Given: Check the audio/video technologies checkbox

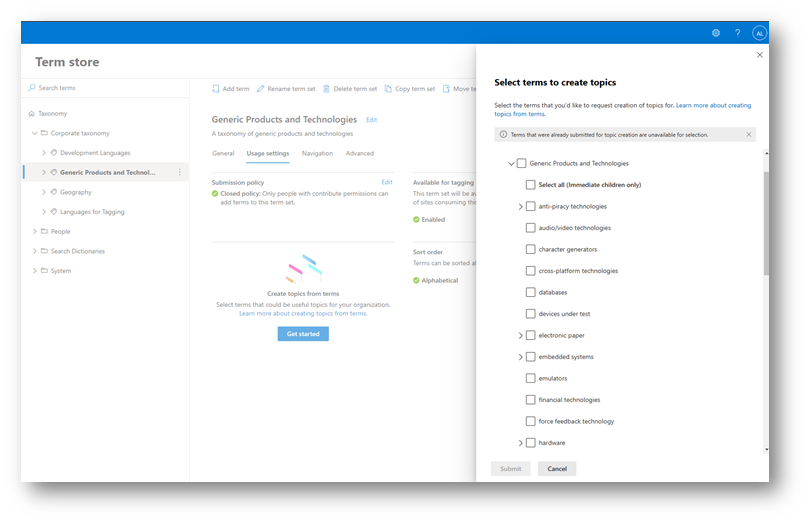Looking at the screenshot, I should (x=531, y=228).
